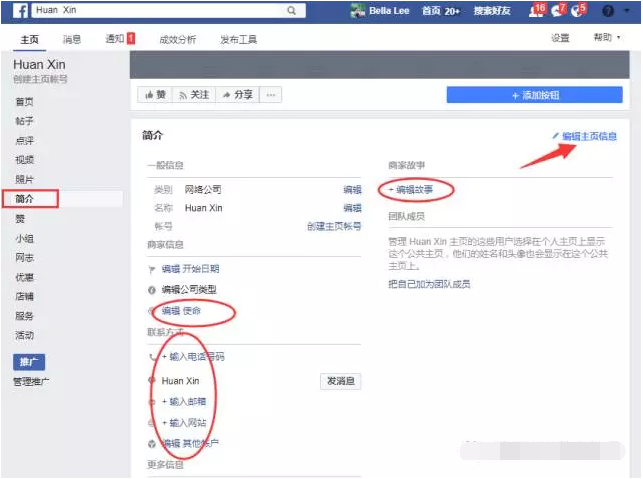Click 输入网站 link
The height and width of the screenshot is (479, 643).
point(184,422)
